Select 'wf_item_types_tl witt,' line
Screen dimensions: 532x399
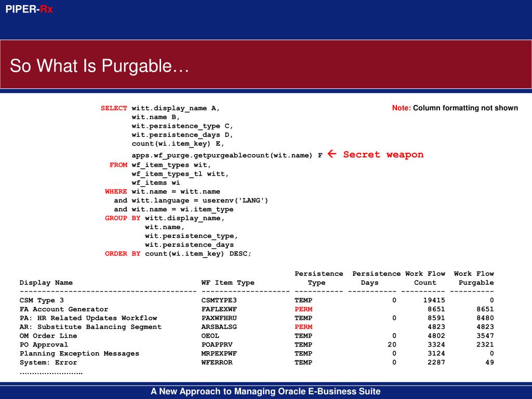click(180, 174)
